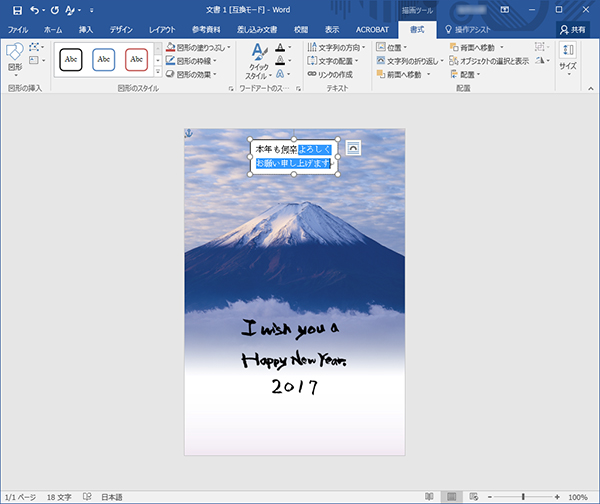Select print layout view button
Image resolution: width=600 pixels, height=504 pixels.
(x=451, y=497)
